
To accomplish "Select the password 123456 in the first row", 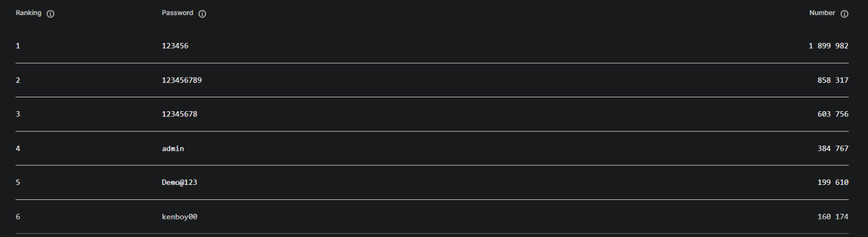I will pyautogui.click(x=175, y=46).
